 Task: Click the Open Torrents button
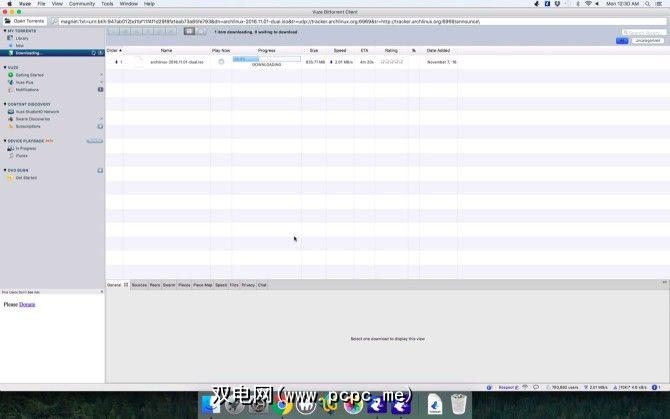click(24, 21)
